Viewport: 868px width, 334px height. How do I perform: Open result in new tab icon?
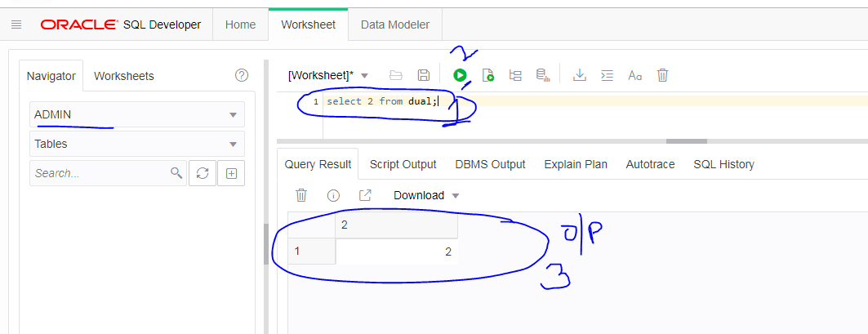(365, 195)
